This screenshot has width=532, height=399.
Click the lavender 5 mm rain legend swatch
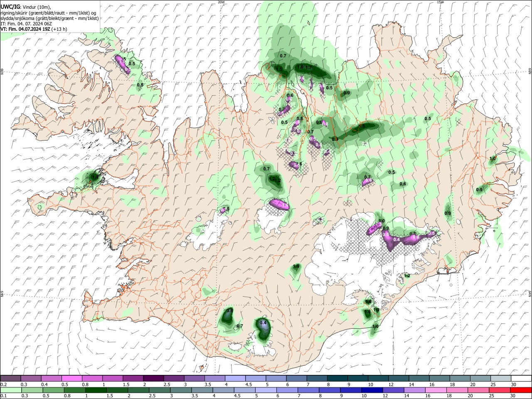coord(266,390)
